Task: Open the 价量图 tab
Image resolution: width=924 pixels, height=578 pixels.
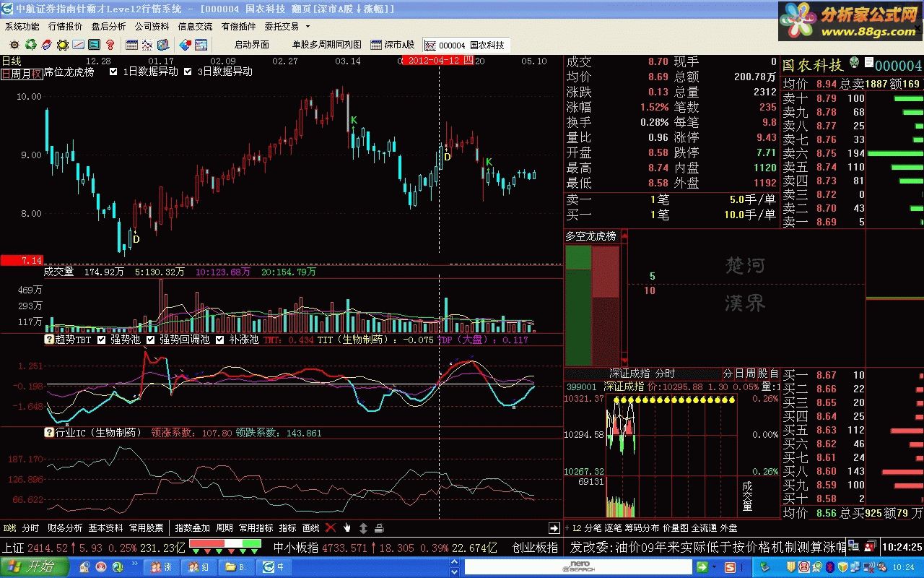Action: point(676,528)
